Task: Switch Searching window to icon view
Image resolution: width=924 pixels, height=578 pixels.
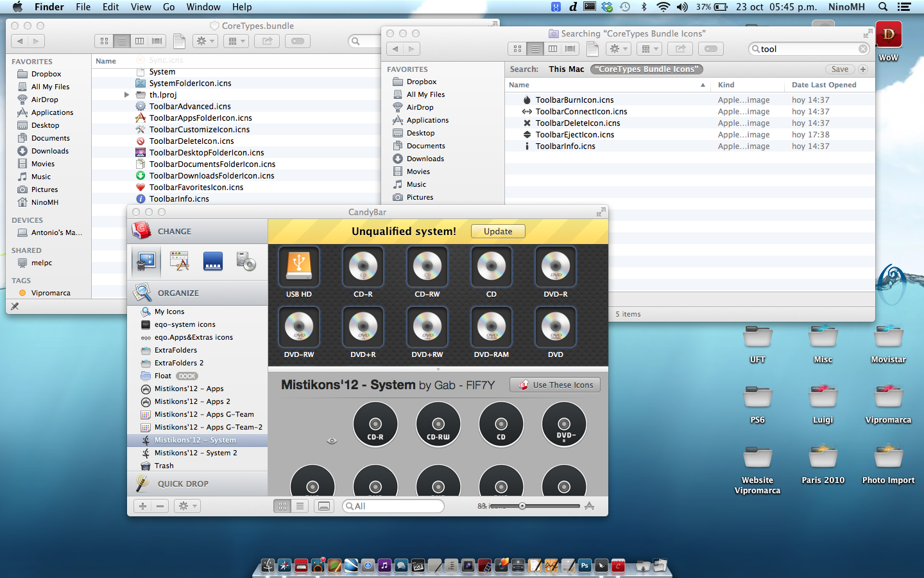Action: pos(517,49)
